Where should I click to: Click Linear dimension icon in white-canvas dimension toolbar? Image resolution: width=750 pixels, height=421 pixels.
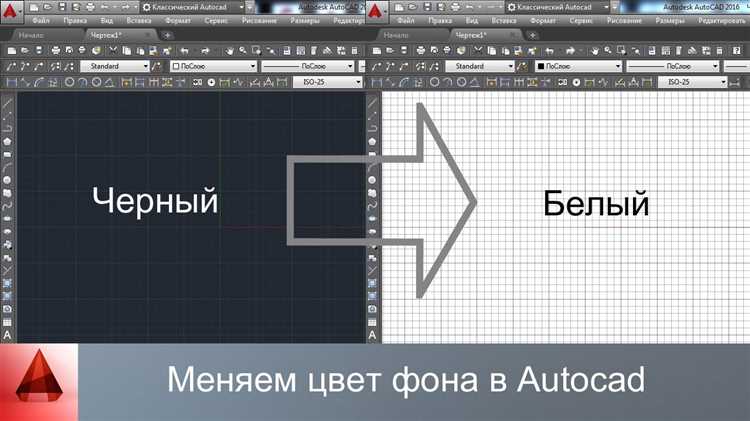[x=377, y=82]
